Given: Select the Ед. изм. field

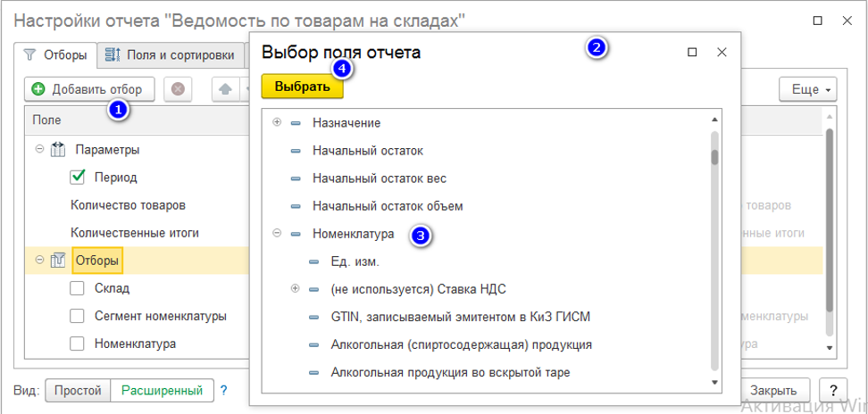Looking at the screenshot, I should click(355, 261).
